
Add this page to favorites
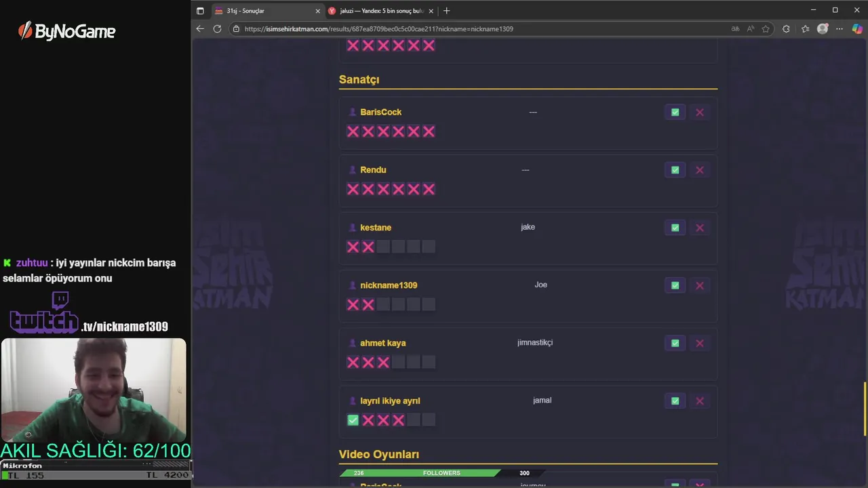pos(766,29)
